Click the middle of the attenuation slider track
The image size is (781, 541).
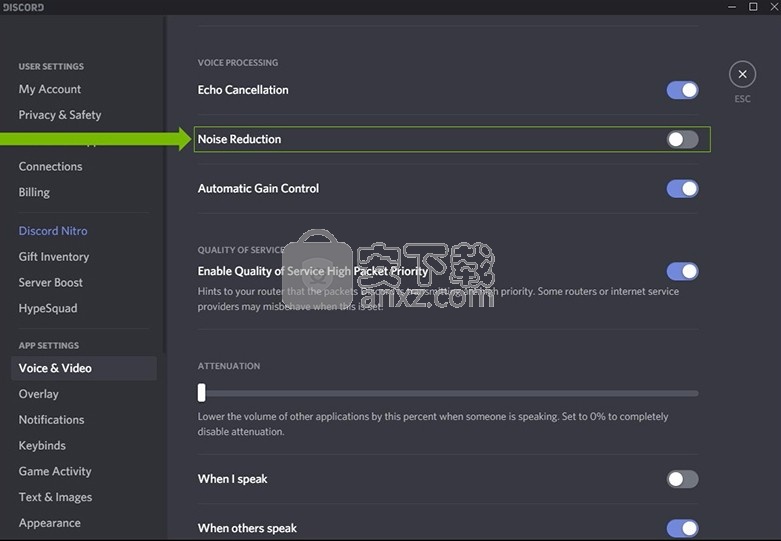(x=448, y=393)
